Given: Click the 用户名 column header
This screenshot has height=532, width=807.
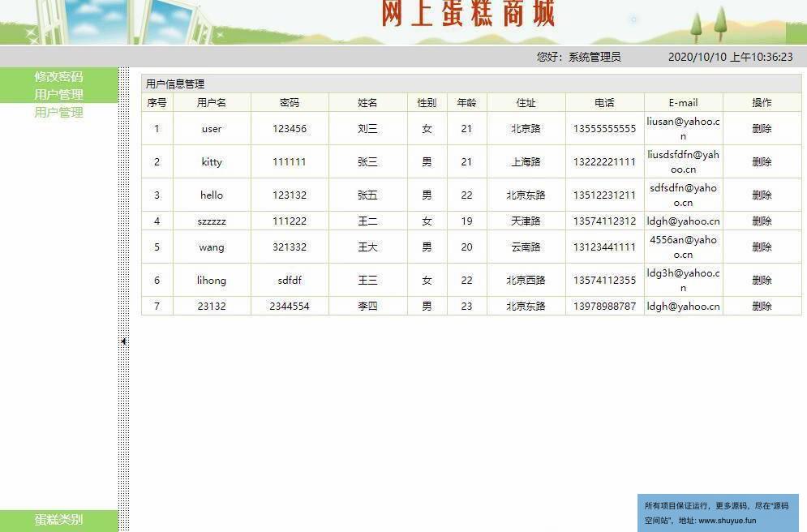Looking at the screenshot, I should pyautogui.click(x=212, y=103).
